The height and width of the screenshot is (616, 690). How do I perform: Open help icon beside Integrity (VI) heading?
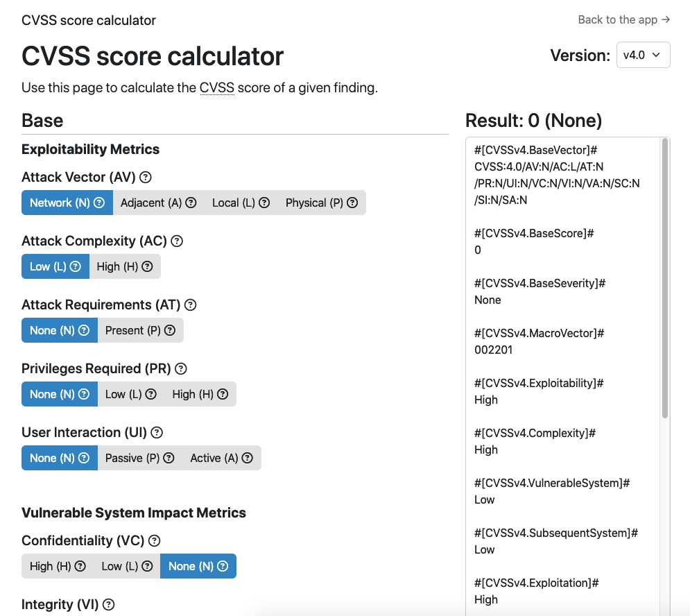[108, 604]
